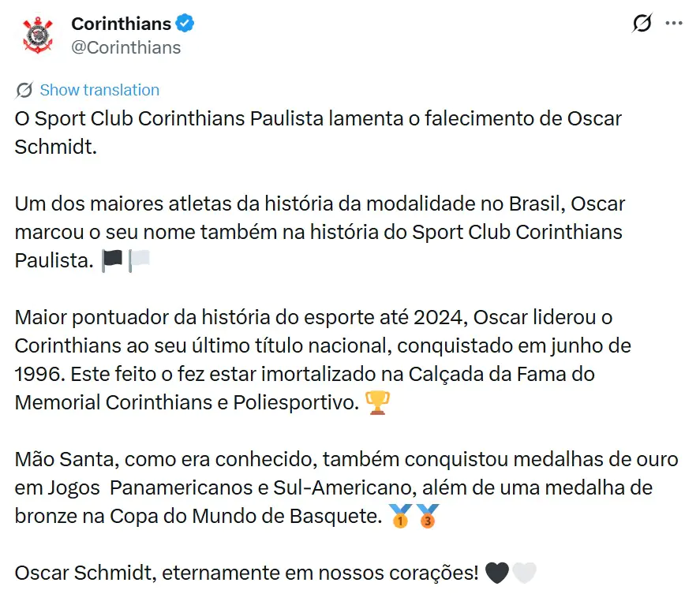
Task: Open the three-dot more options menu
Action: [674, 24]
